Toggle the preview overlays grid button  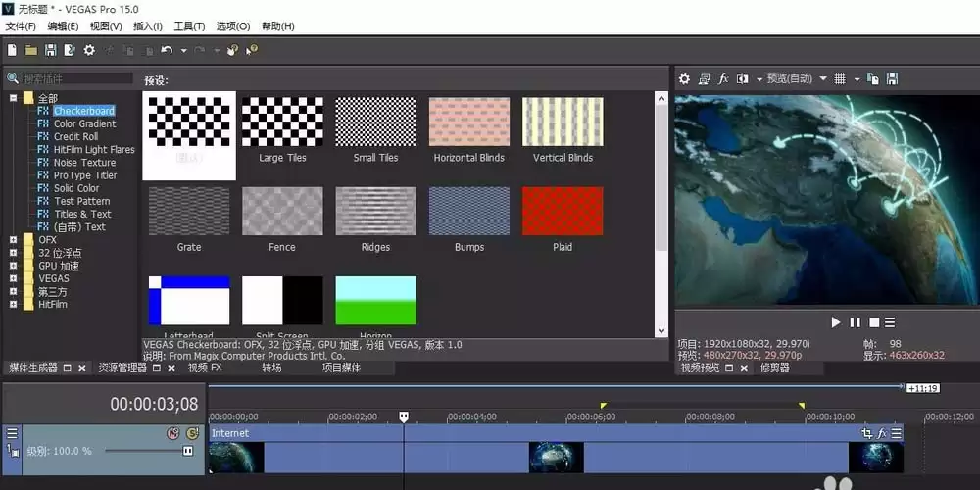click(x=840, y=79)
